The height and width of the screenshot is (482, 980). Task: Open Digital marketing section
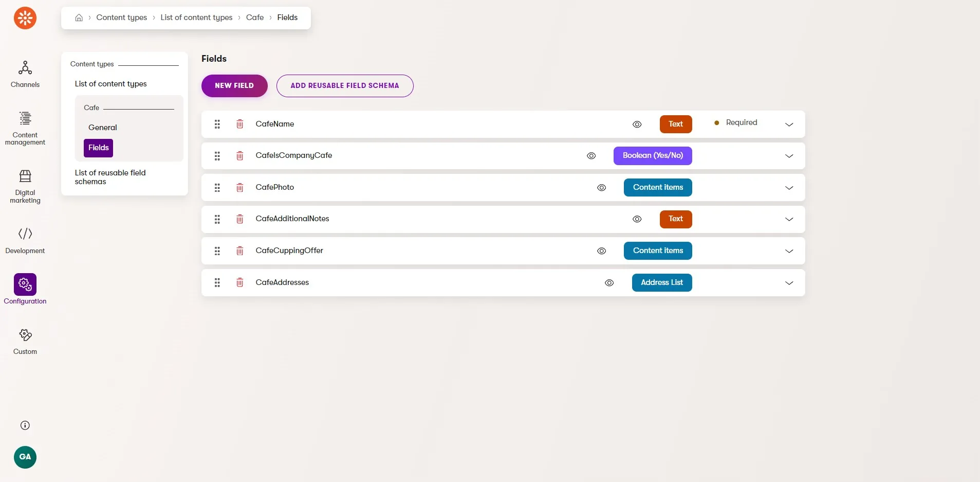coord(25,186)
